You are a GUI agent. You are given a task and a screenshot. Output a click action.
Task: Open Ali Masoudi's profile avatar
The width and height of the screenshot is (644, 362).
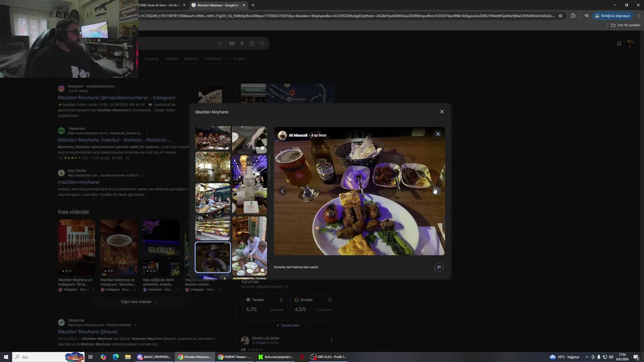point(282,135)
